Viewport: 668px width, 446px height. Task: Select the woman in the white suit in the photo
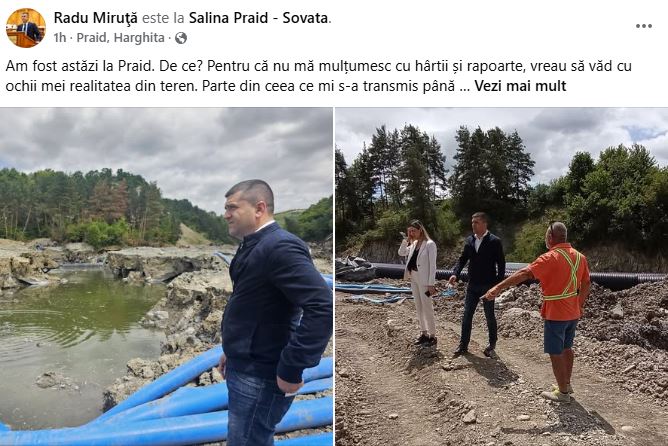pos(420,282)
